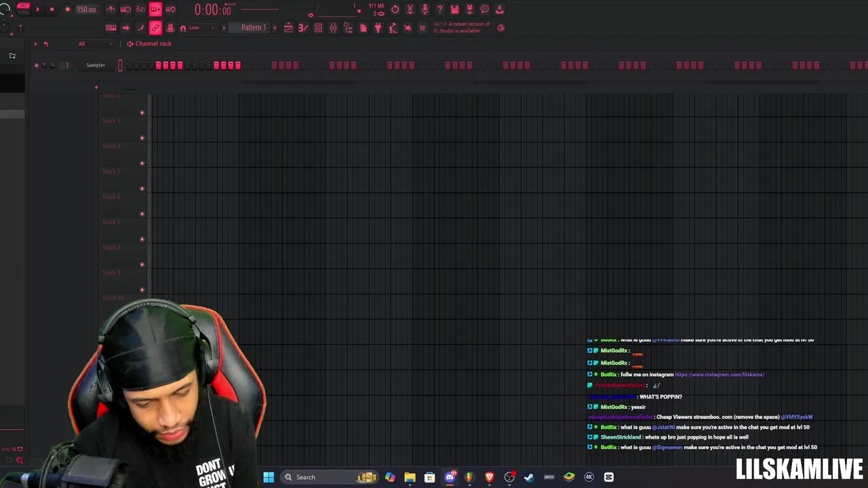Screen dimensions: 868x488
Task: Open the Mixer window icon
Action: click(333, 28)
